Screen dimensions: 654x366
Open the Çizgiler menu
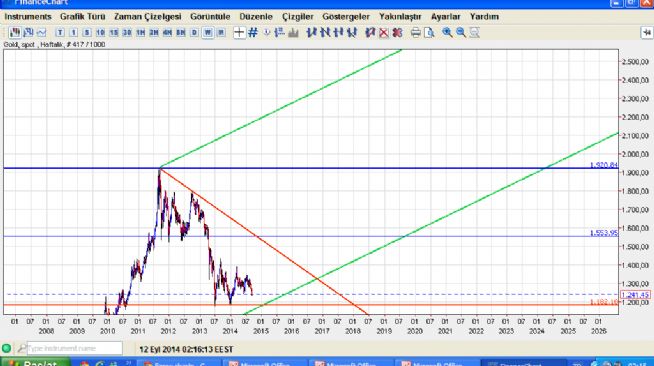pyautogui.click(x=298, y=17)
